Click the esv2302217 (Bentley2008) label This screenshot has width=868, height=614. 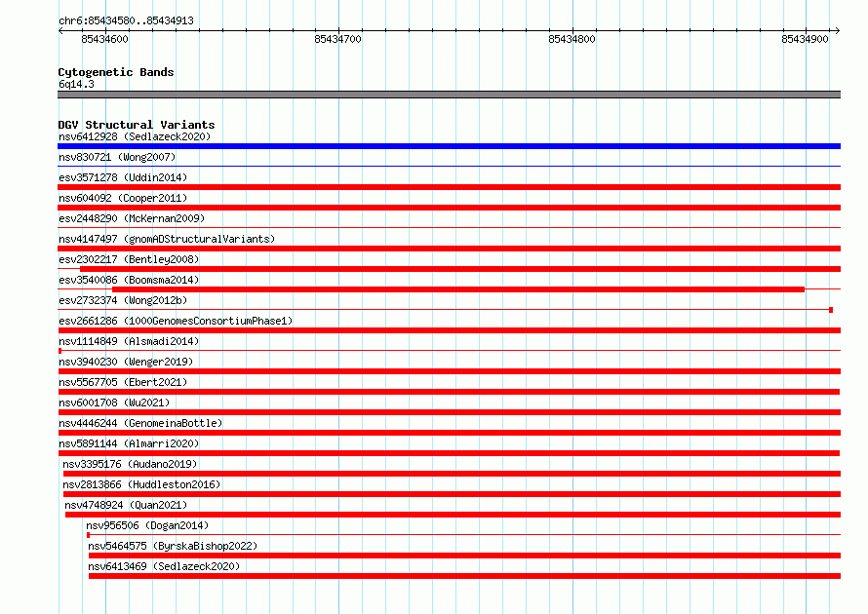click(129, 259)
